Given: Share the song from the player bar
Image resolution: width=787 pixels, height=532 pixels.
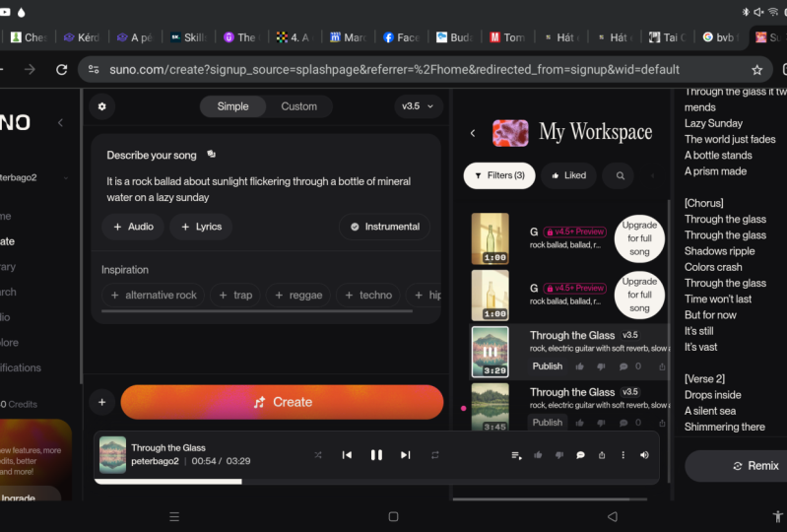Looking at the screenshot, I should (x=602, y=455).
